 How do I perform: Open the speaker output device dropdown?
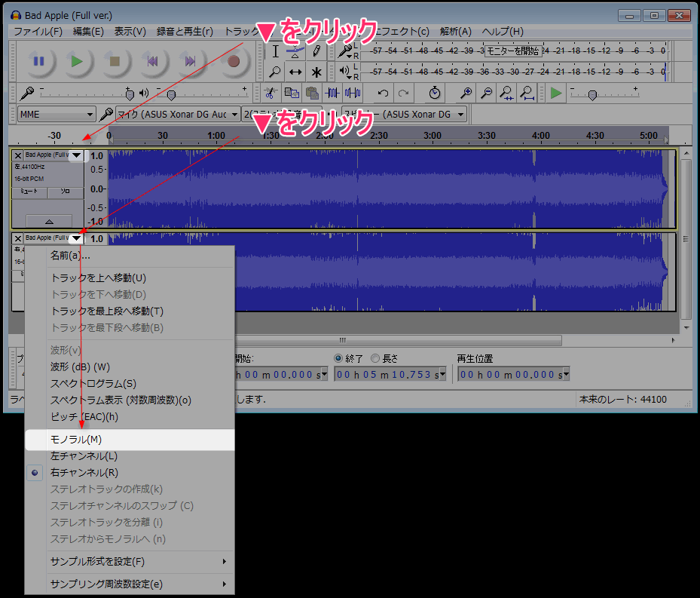(x=404, y=115)
